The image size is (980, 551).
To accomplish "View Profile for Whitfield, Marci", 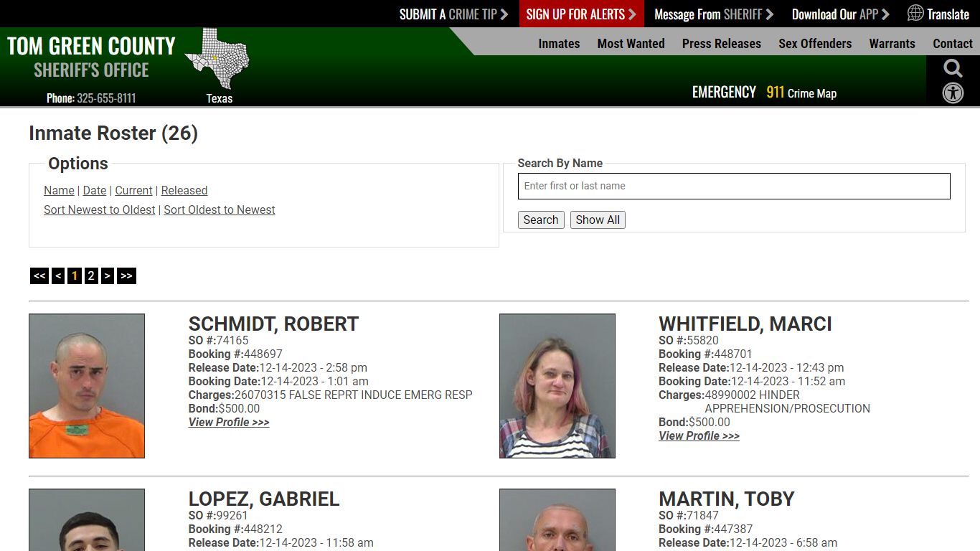I will point(699,435).
